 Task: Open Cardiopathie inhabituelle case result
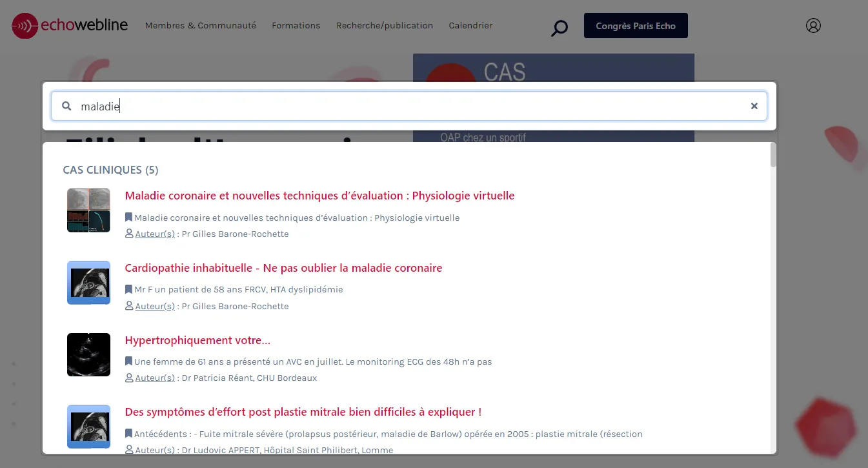(283, 268)
